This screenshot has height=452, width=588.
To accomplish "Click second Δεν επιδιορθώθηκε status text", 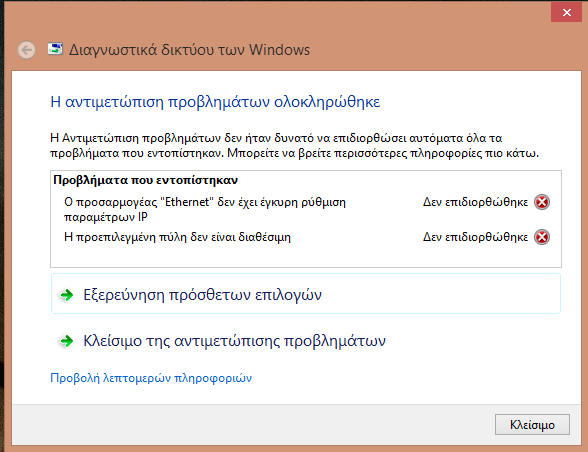I will pos(475,237).
